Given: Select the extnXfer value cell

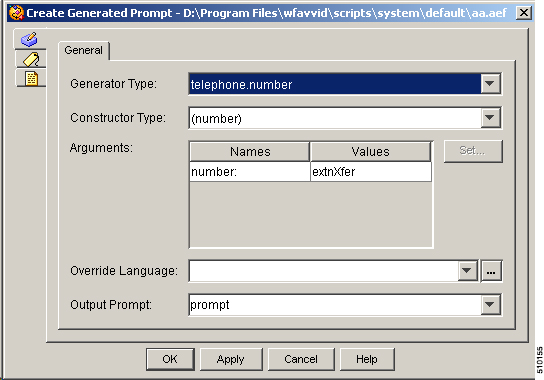Looking at the screenshot, I should (x=371, y=172).
